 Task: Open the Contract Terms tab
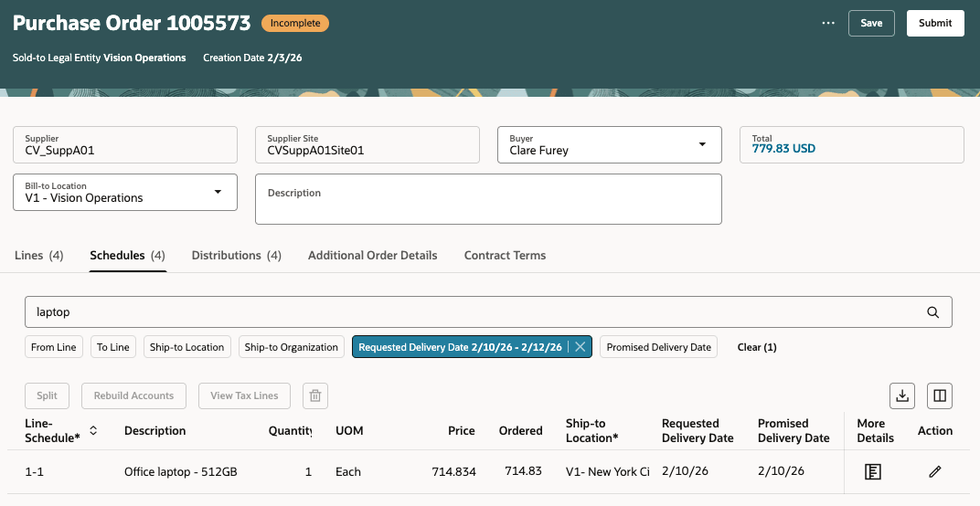coord(505,256)
